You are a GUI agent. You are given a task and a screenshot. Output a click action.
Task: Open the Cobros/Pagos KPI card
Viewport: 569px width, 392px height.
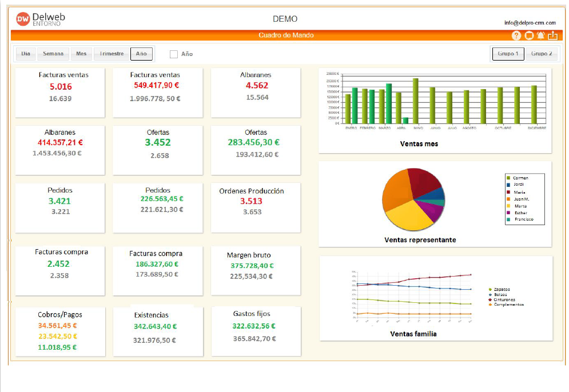pos(59,331)
